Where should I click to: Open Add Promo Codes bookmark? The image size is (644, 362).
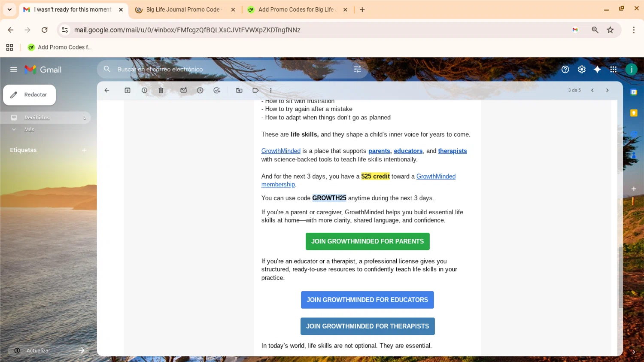click(60, 47)
